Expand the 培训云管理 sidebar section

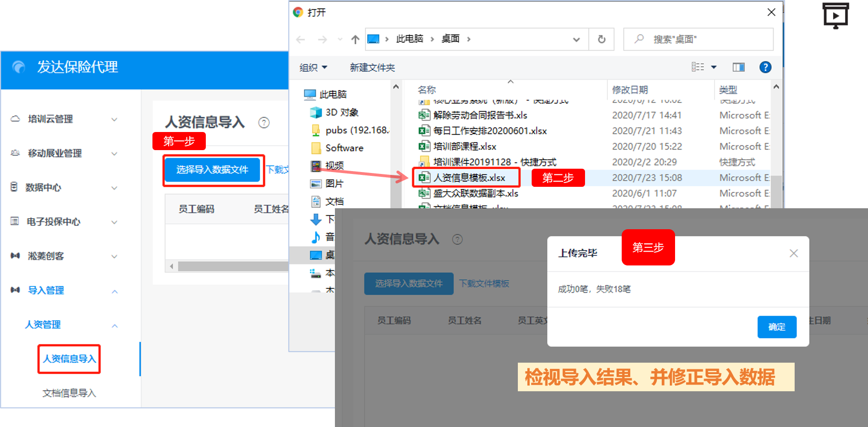click(x=64, y=119)
